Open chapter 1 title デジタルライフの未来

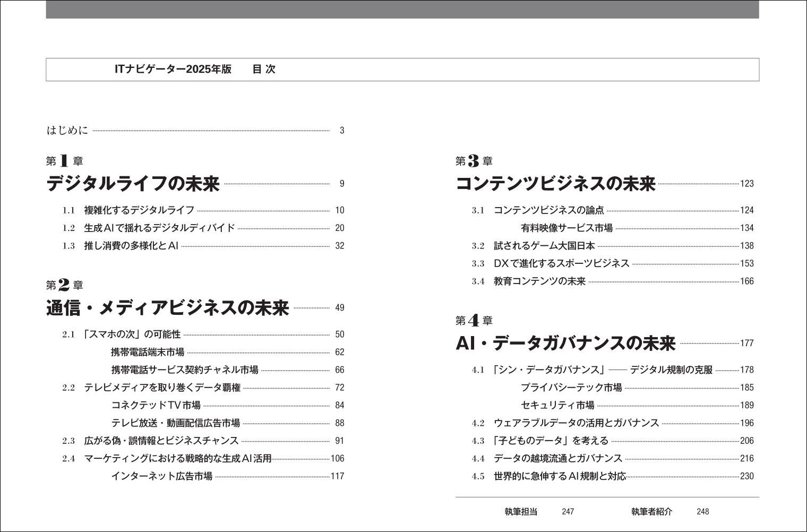(x=133, y=184)
